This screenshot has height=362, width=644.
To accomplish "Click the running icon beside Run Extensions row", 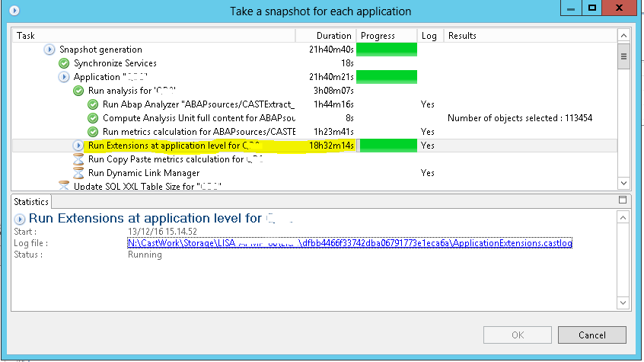I will pos(78,146).
